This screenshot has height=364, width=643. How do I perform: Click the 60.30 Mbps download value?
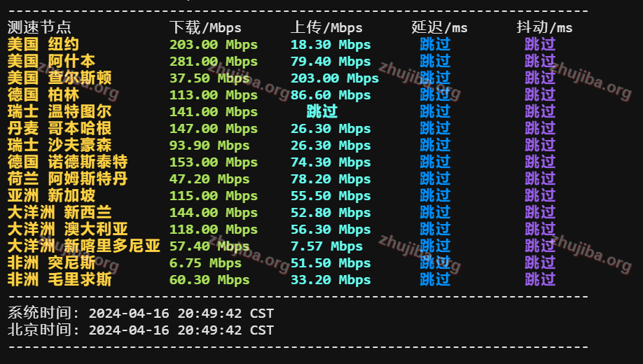point(209,279)
